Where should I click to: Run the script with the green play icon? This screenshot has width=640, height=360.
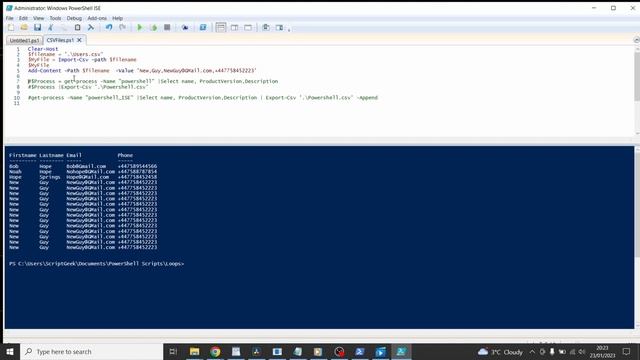pyautogui.click(x=140, y=27)
